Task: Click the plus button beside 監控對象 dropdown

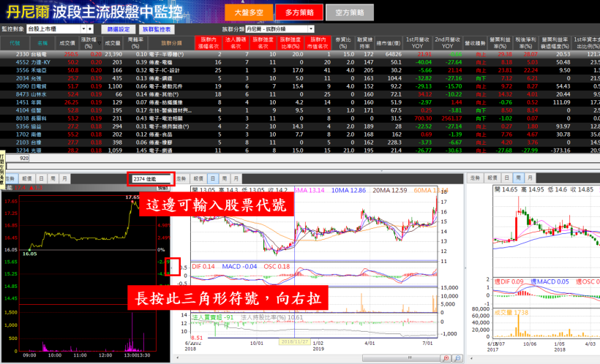Action: pos(90,29)
